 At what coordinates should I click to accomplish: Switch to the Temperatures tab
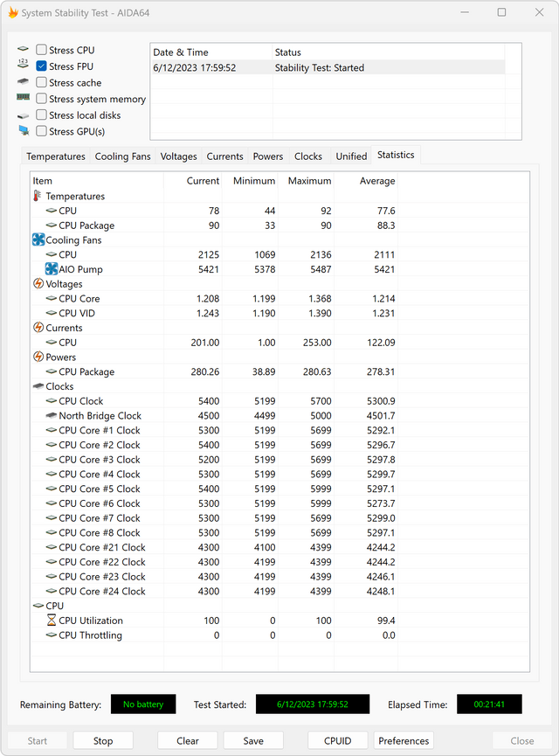pyautogui.click(x=55, y=156)
